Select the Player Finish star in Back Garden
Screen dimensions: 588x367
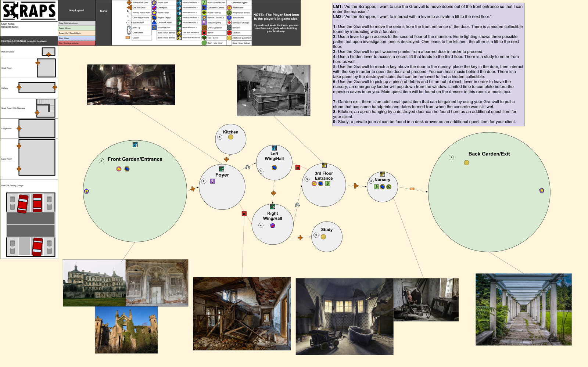542,190
